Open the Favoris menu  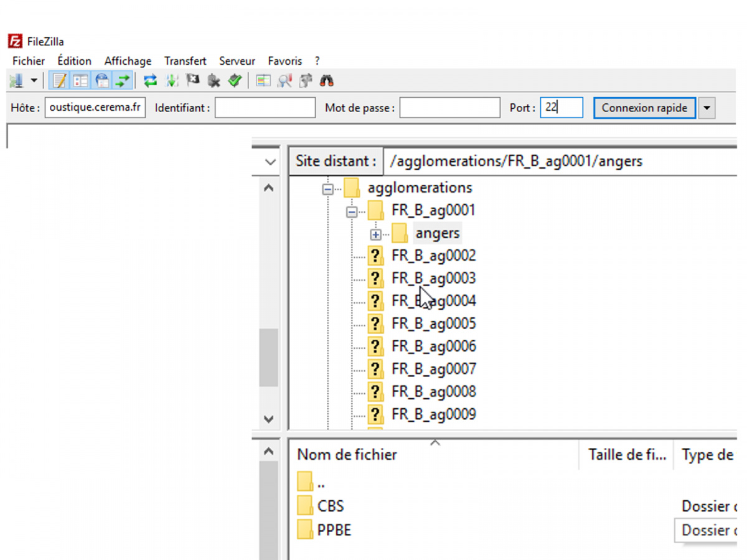[x=284, y=61]
